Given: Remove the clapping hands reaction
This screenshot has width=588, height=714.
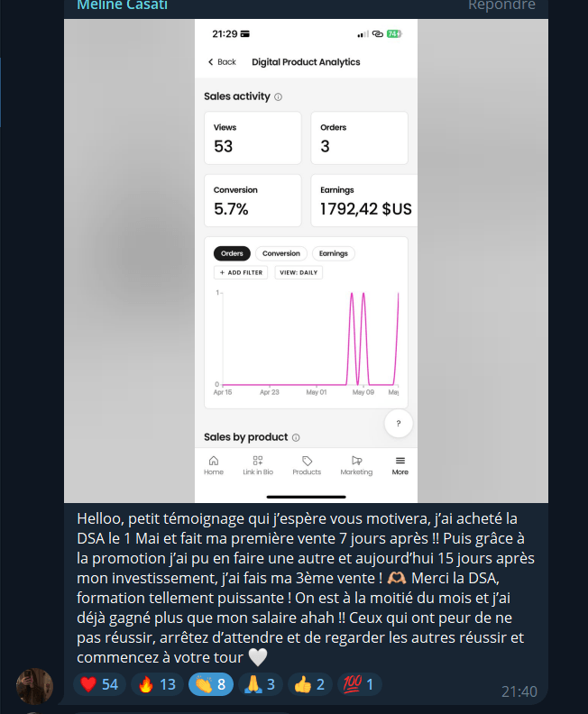Looking at the screenshot, I should (x=211, y=684).
